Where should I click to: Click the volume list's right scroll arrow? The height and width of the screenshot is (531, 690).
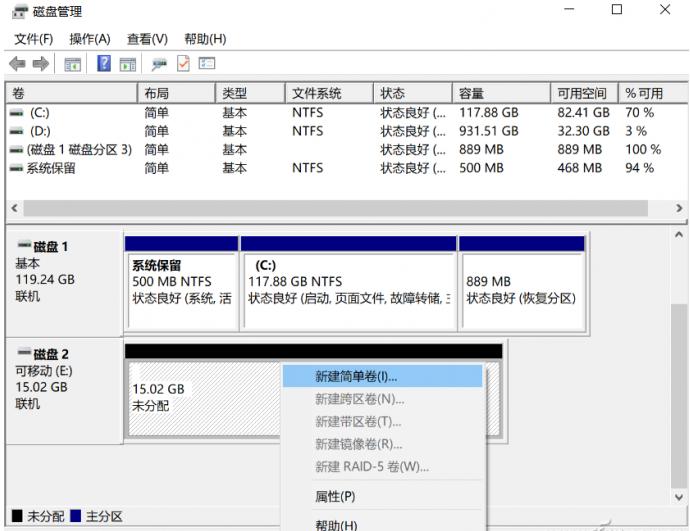pos(680,208)
